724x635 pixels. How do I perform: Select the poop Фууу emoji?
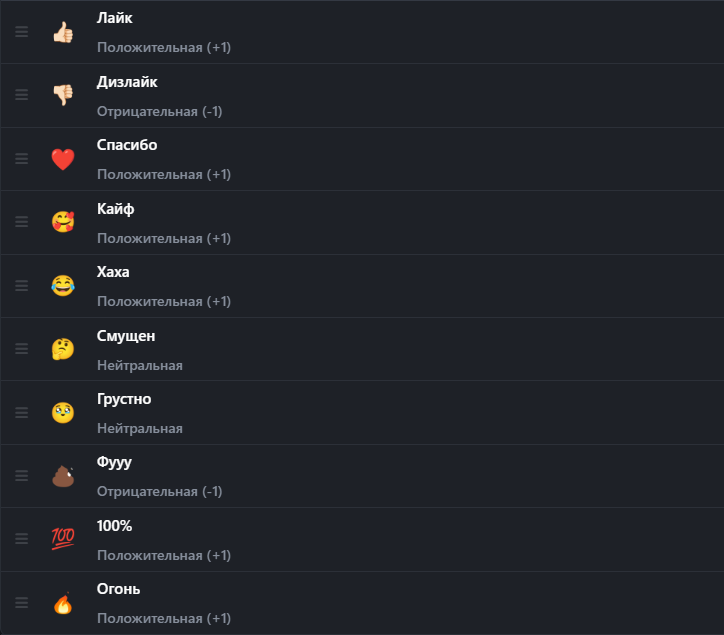point(63,476)
